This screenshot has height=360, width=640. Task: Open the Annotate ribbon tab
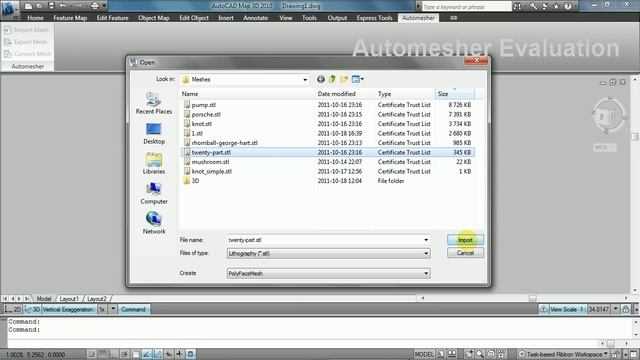256,18
